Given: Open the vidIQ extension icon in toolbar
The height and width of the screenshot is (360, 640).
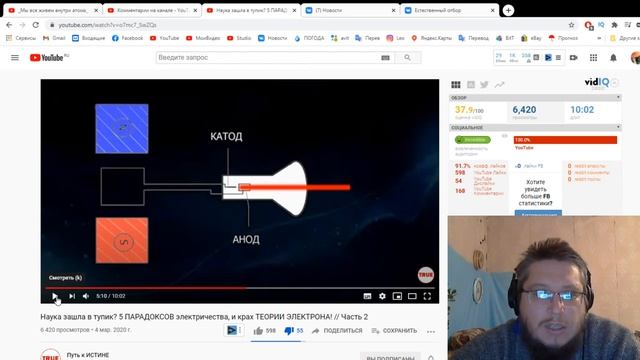Looking at the screenshot, I should 601,25.
